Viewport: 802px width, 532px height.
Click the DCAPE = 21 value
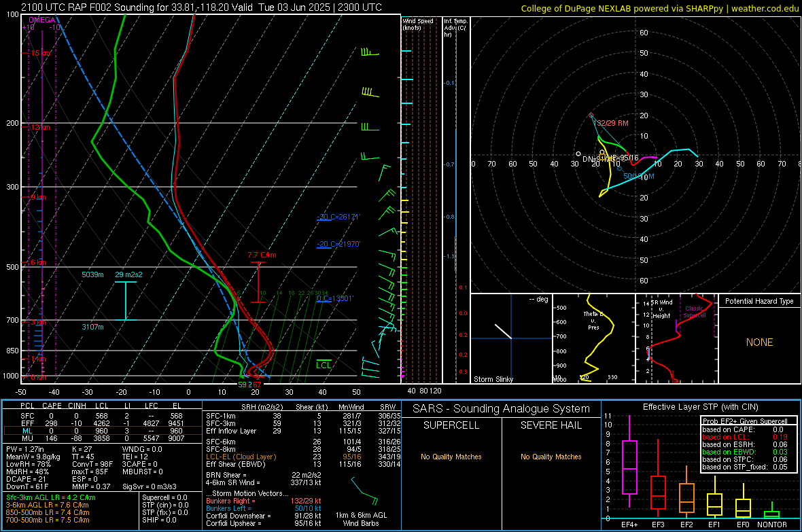25,479
